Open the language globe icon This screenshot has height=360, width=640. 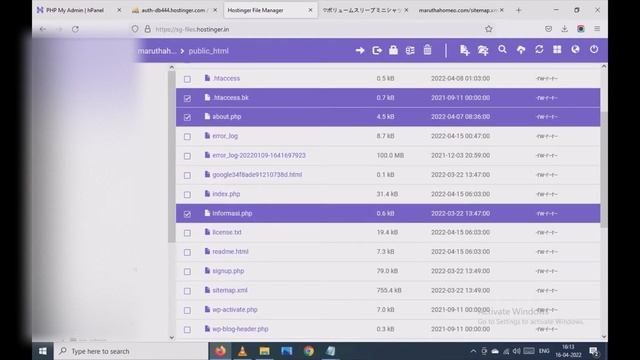coord(575,50)
